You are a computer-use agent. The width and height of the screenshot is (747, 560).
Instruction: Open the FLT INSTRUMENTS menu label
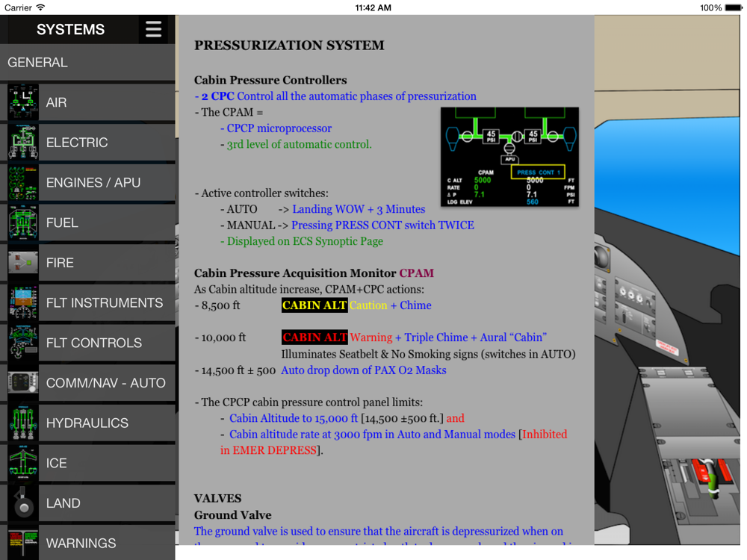click(105, 302)
